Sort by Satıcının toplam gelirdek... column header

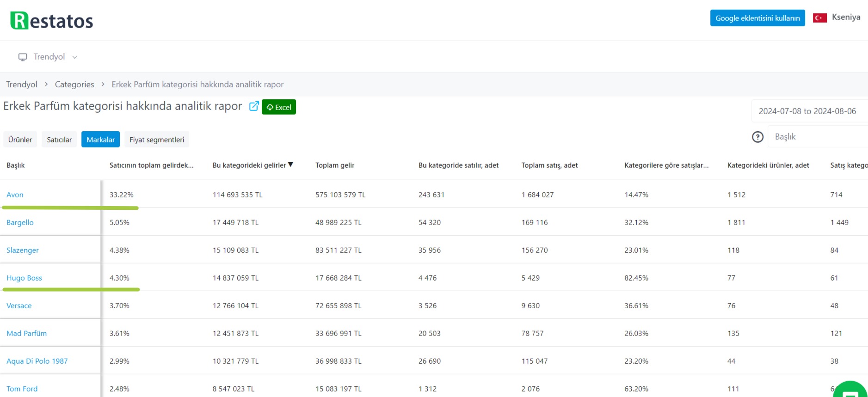(152, 165)
